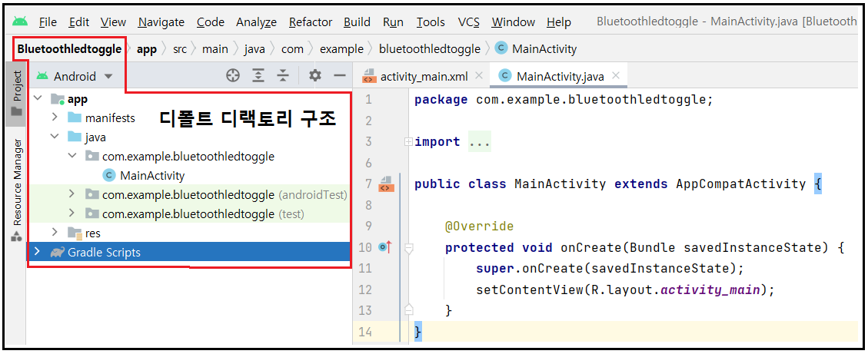
Task: Fold the onCreate method at line 10
Action: (408, 248)
